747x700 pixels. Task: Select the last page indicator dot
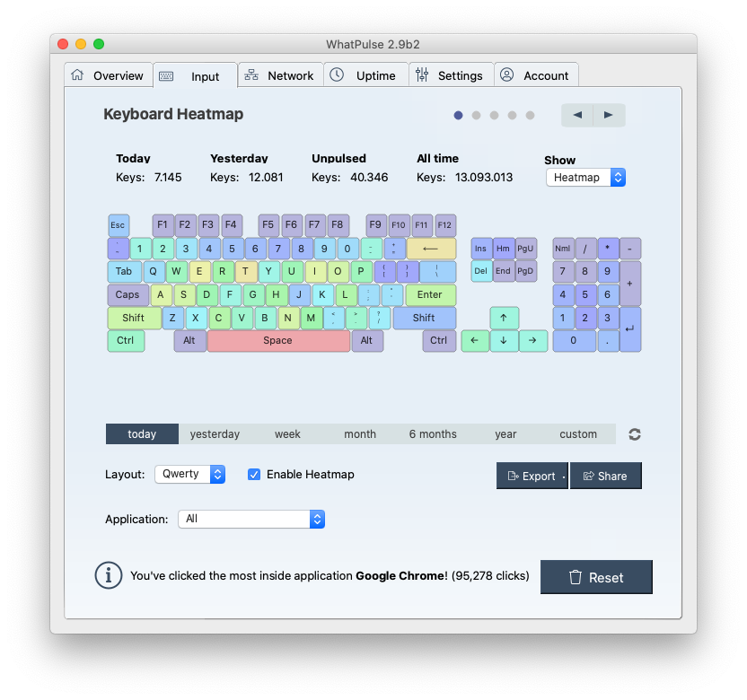tap(530, 115)
